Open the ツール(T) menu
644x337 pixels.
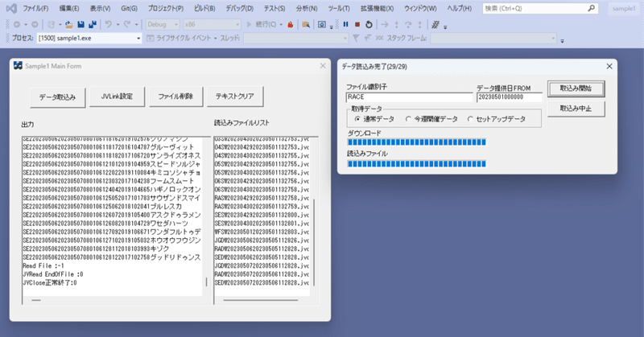click(339, 8)
